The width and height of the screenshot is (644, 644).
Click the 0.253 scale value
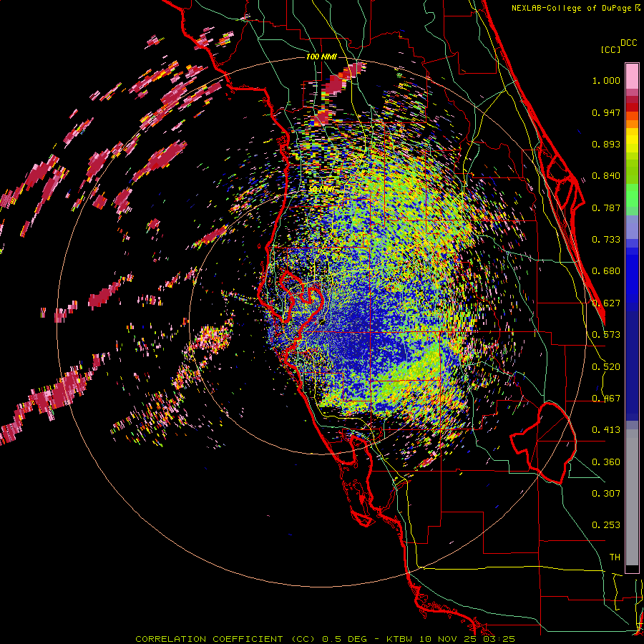(x=606, y=525)
